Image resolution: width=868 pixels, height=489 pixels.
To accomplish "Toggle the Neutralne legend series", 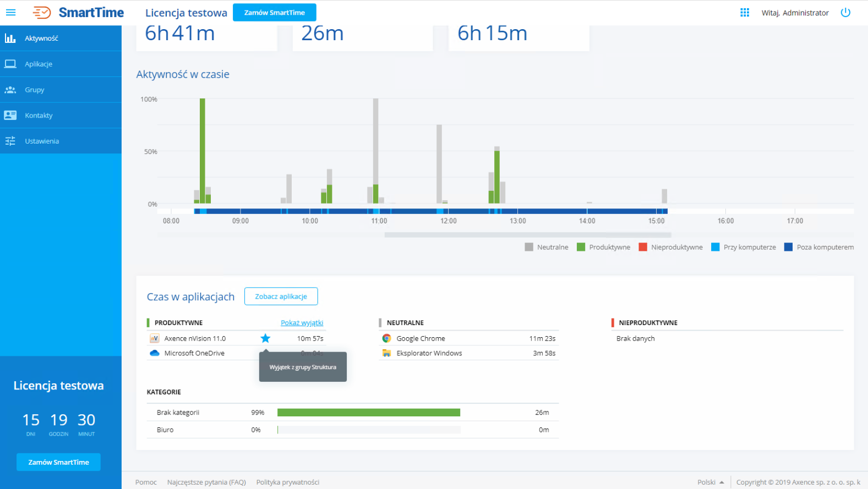I will 547,248.
